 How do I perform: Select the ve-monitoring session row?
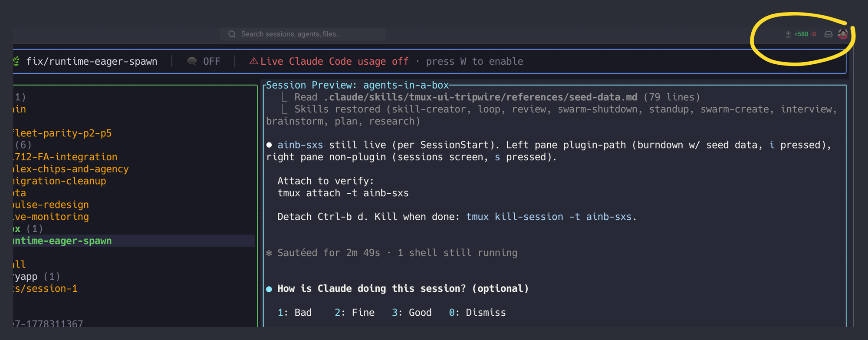tap(51, 217)
